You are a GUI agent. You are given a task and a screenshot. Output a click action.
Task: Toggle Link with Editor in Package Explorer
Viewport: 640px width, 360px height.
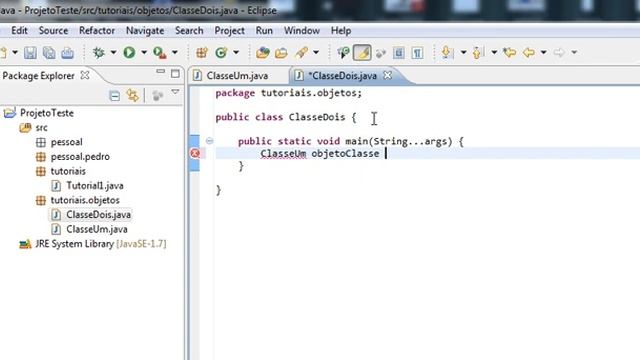coord(133,96)
